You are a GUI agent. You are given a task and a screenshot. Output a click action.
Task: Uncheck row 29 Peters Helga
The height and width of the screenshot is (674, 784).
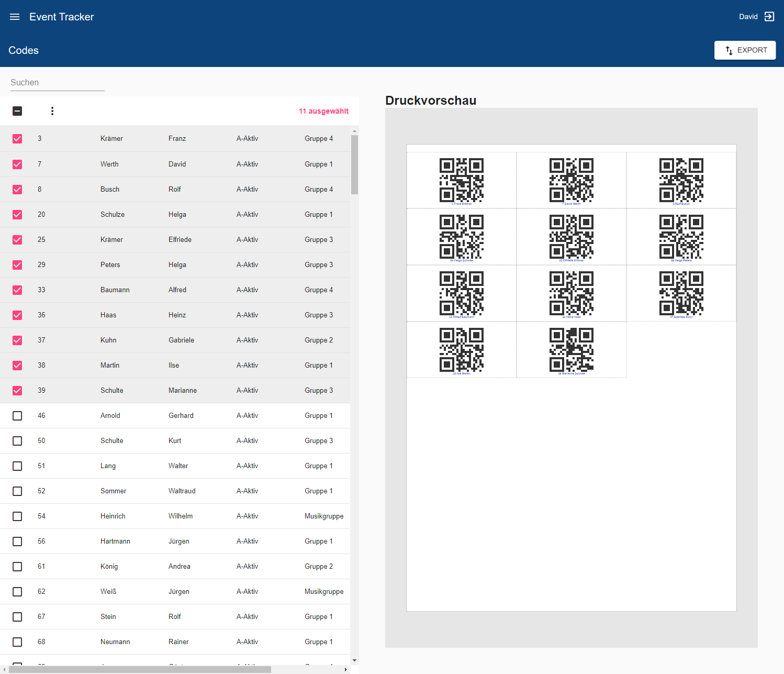[17, 265]
